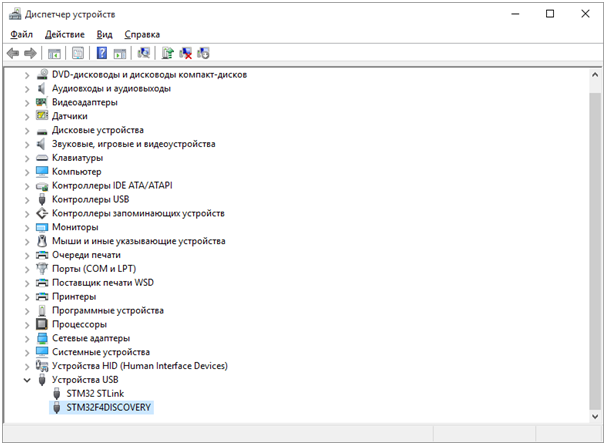
Task: Click the Порты (COM и LPT) icon
Action: [42, 268]
